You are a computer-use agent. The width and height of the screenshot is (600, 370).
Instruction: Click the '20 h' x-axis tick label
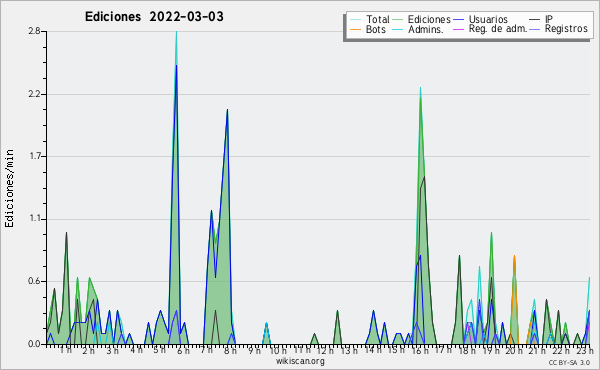514,350
